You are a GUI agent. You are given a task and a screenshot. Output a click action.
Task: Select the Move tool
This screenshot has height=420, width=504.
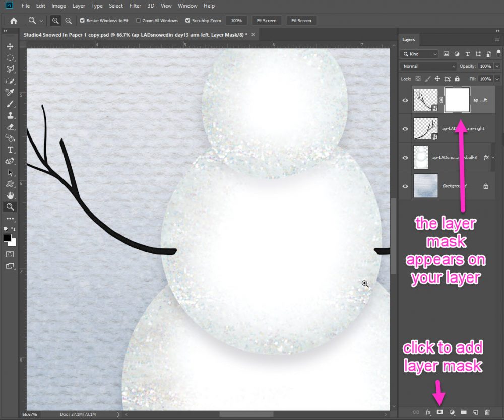coord(10,46)
